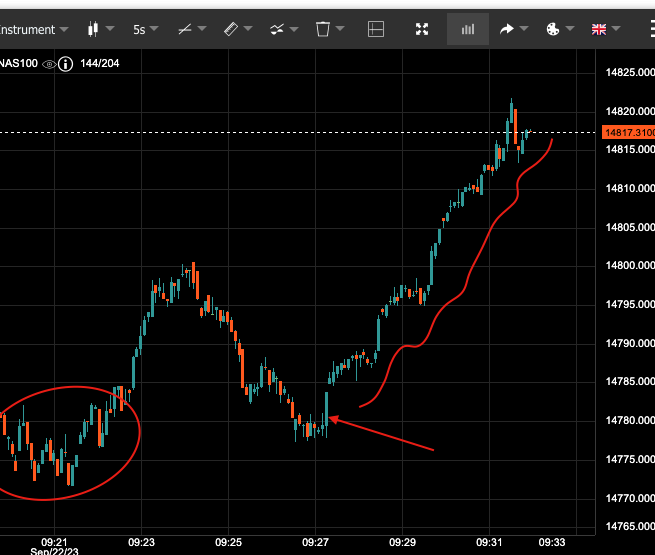Toggle fullscreen mode icon
Screen dimensions: 655x555
[x=422, y=29]
